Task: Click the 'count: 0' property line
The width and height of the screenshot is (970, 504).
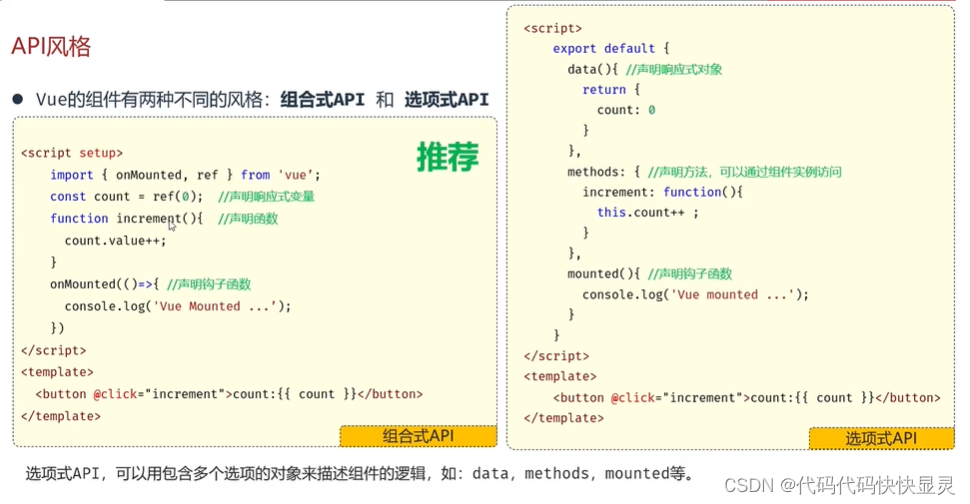Action: click(626, 110)
